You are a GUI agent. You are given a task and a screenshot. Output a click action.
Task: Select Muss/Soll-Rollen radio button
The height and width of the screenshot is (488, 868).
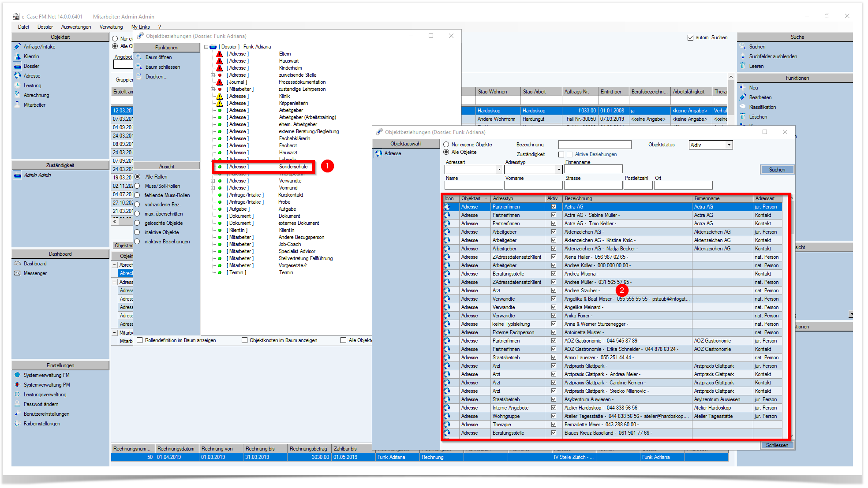(x=137, y=186)
